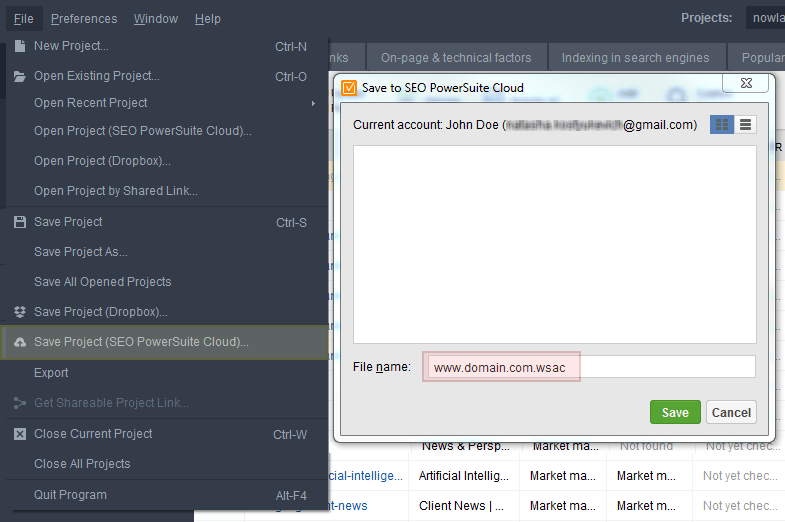
Task: Choose Save Project (SEO PowerSuite Cloud)...
Action: click(x=165, y=342)
